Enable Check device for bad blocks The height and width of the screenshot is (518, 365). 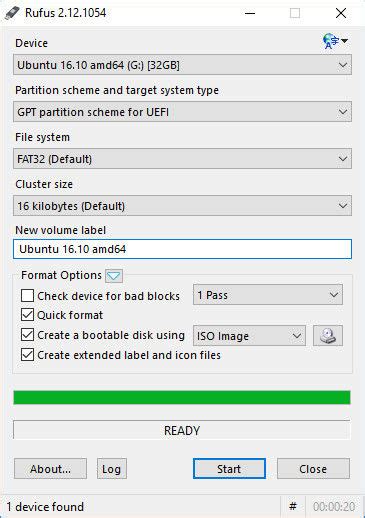tap(27, 296)
